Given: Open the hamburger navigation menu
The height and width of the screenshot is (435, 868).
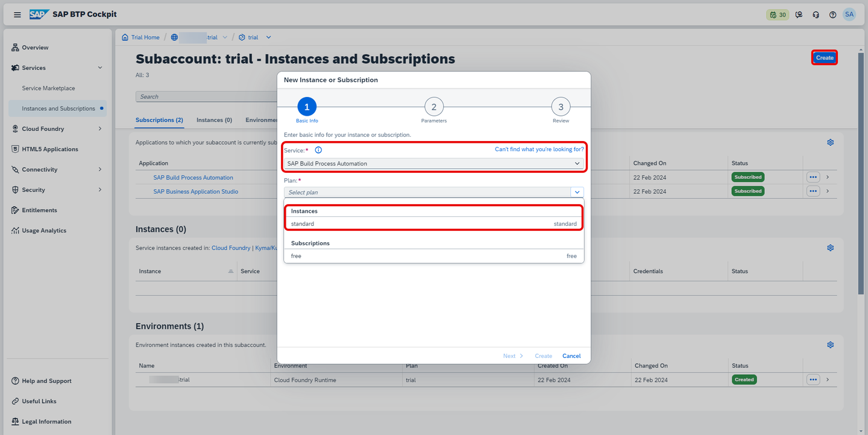Looking at the screenshot, I should coord(17,14).
